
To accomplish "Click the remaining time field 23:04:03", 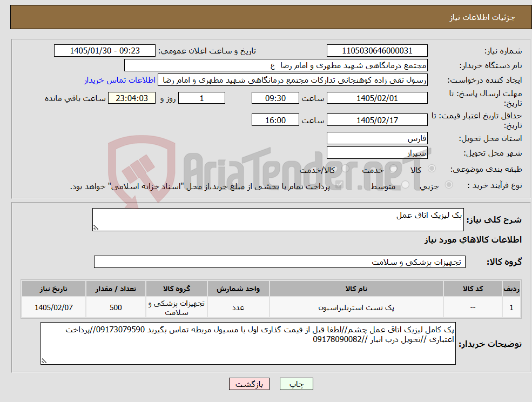I will coord(132,98).
